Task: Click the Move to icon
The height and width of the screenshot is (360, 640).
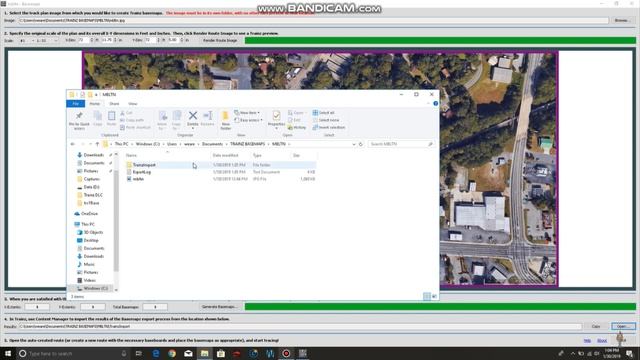Action: tap(162, 120)
